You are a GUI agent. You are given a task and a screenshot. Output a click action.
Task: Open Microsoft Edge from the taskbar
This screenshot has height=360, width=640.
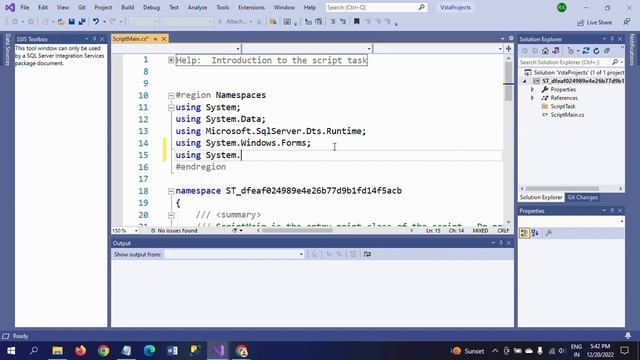tap(149, 351)
